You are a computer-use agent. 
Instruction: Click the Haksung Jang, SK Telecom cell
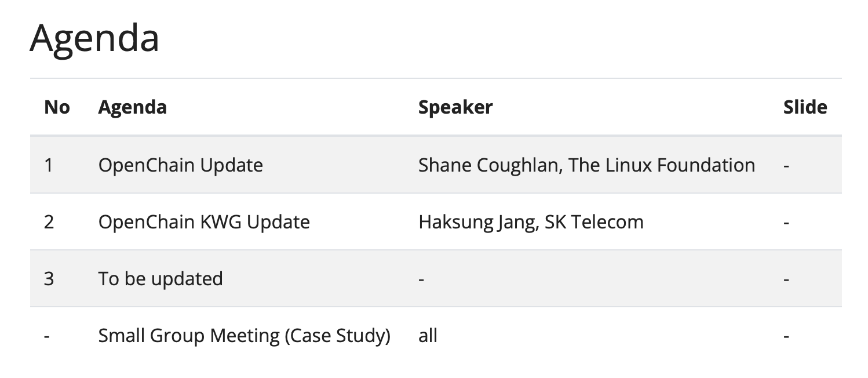(531, 222)
